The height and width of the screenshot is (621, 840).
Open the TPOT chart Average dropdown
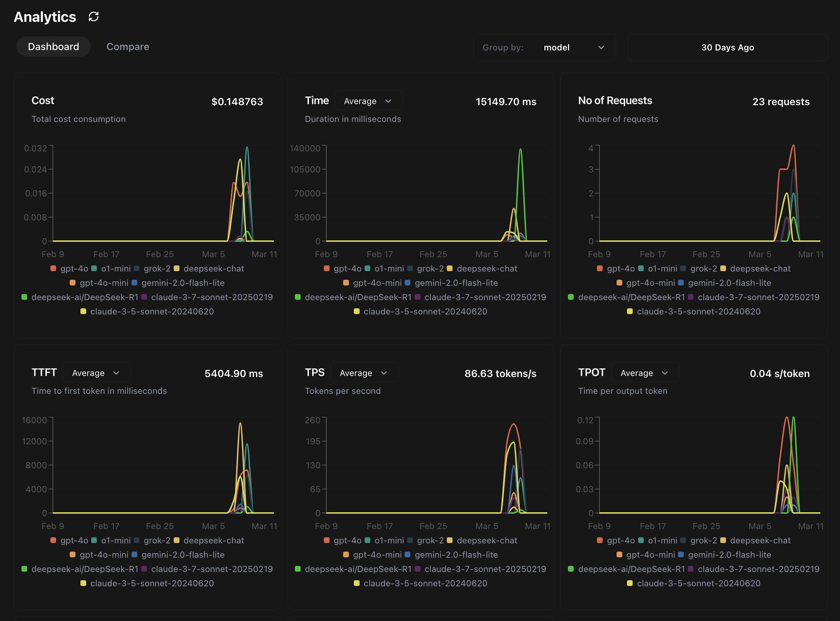coord(645,372)
